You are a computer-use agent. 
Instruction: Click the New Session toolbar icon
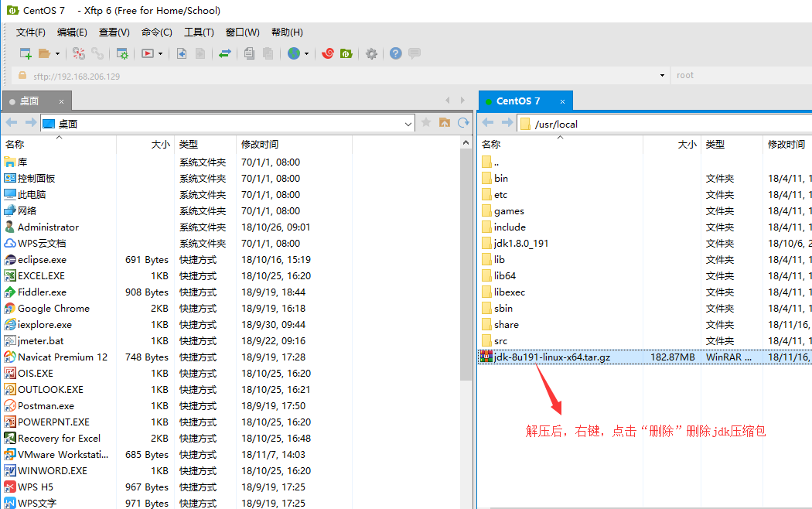pyautogui.click(x=26, y=53)
